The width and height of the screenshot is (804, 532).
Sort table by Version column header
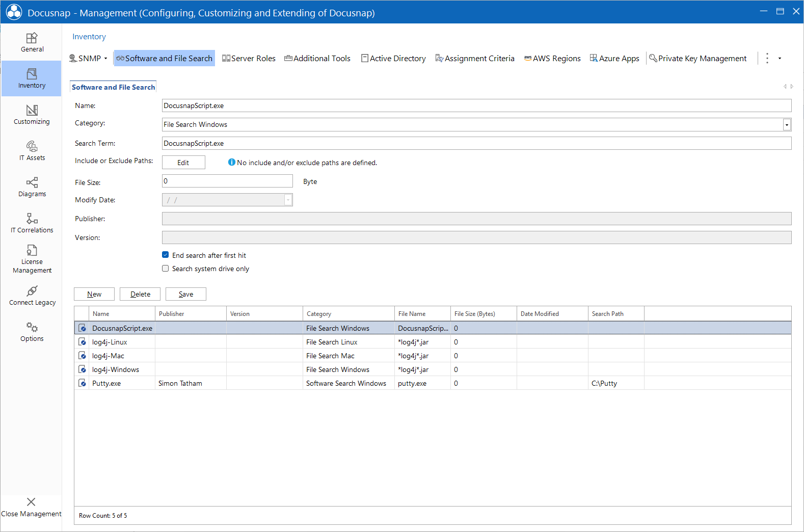pos(264,314)
